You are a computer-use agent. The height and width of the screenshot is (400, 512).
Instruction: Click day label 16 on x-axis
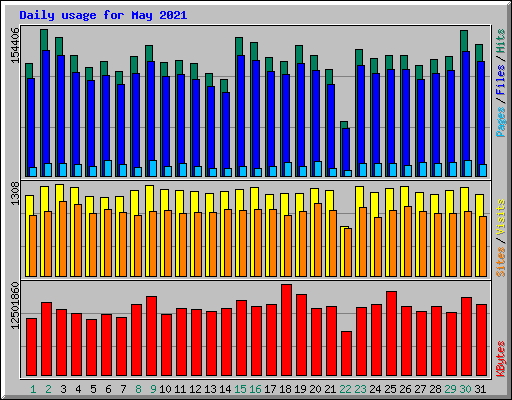(x=255, y=389)
